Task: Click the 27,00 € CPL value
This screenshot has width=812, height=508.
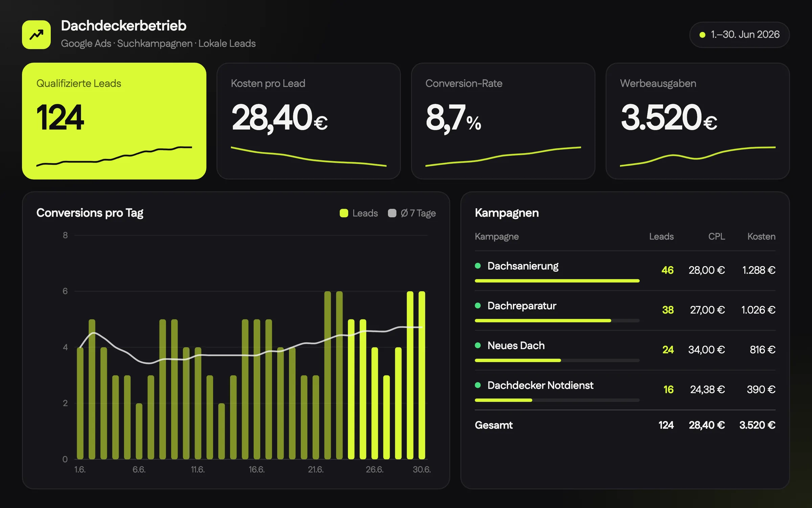Action: (x=707, y=310)
